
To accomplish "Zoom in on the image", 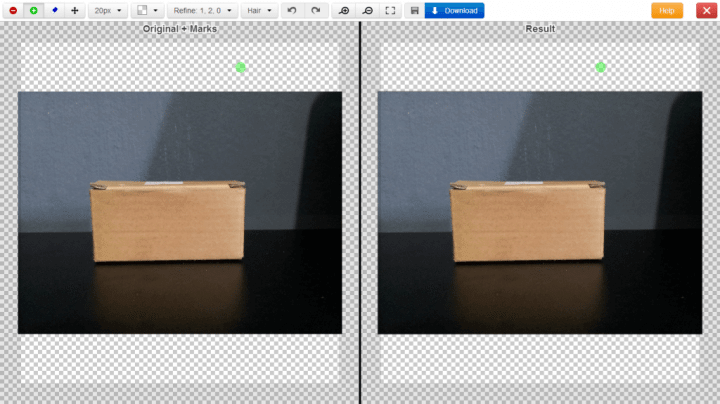I will pyautogui.click(x=345, y=10).
